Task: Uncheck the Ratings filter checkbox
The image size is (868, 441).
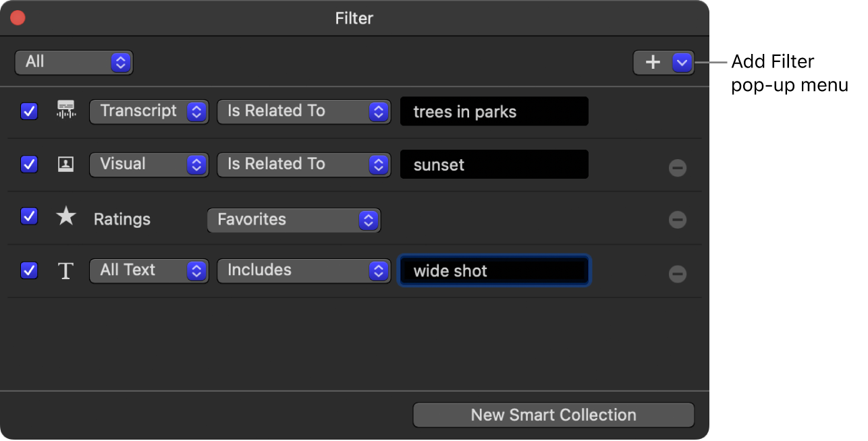Action: point(29,216)
